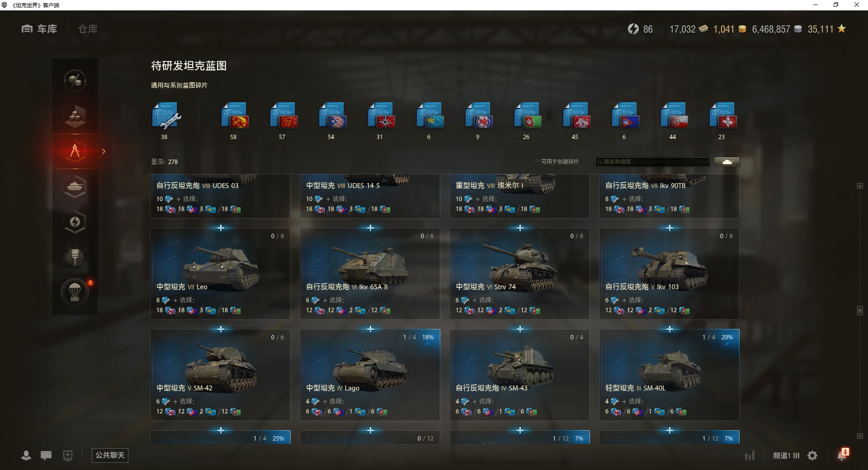Open the chat bubble icon
The width and height of the screenshot is (868, 470).
46,456
